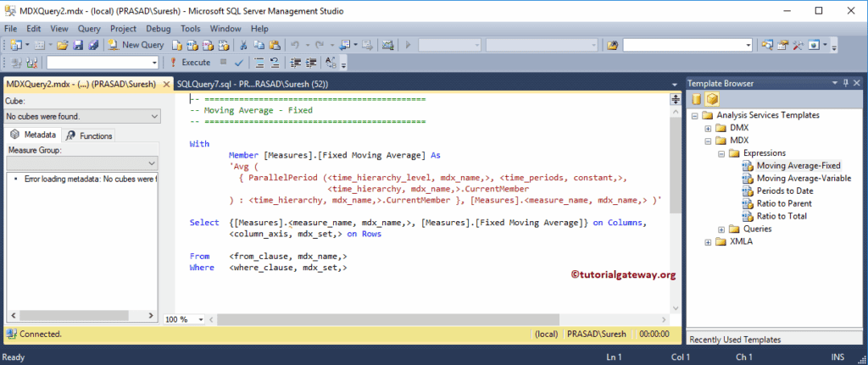
Task: Open the Web Browser toolbar icon
Action: click(x=814, y=45)
